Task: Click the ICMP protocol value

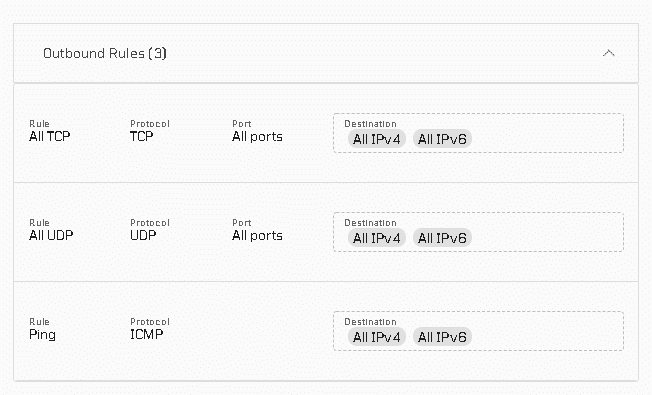Action: [147, 334]
